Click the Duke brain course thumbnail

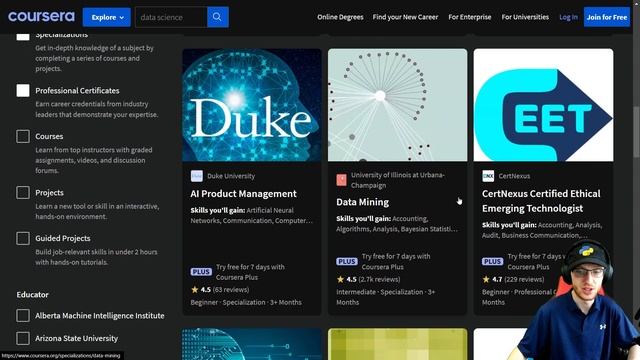252,105
